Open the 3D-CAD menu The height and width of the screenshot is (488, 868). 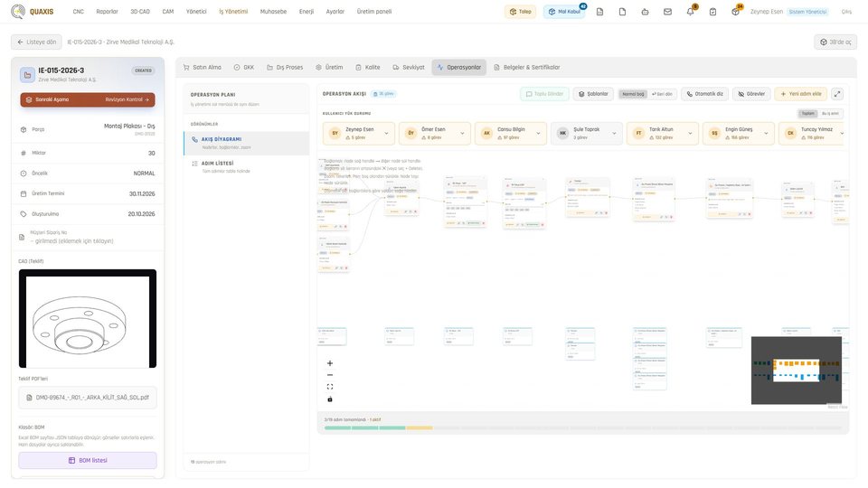click(x=140, y=12)
